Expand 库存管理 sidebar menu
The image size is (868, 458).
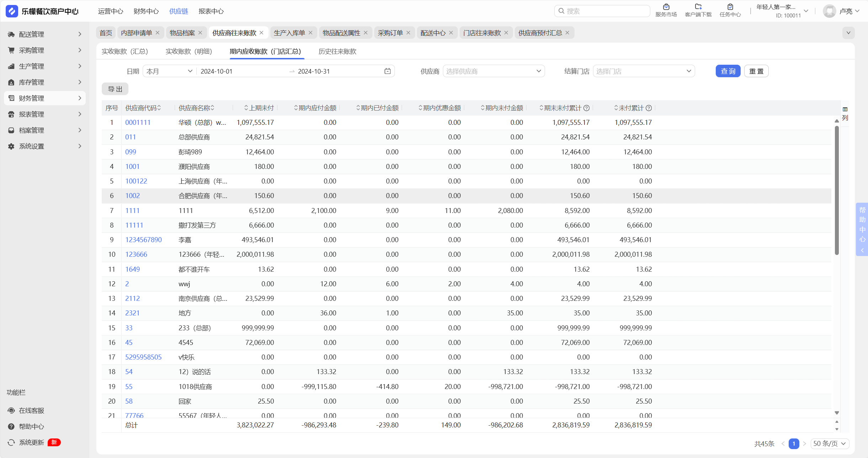(x=45, y=82)
